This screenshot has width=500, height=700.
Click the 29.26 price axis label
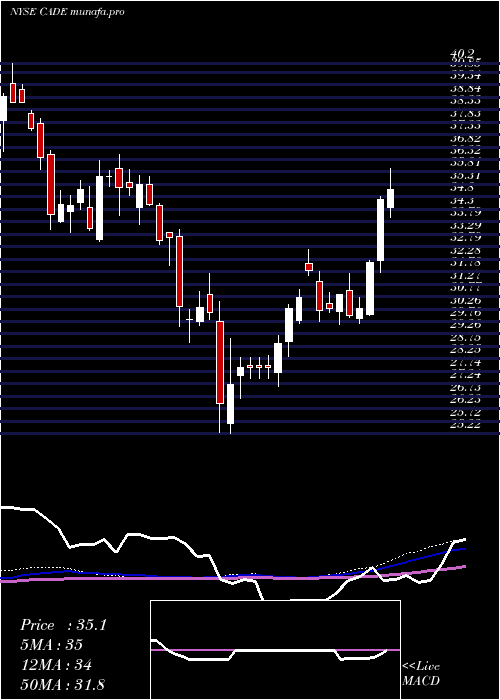(465, 325)
